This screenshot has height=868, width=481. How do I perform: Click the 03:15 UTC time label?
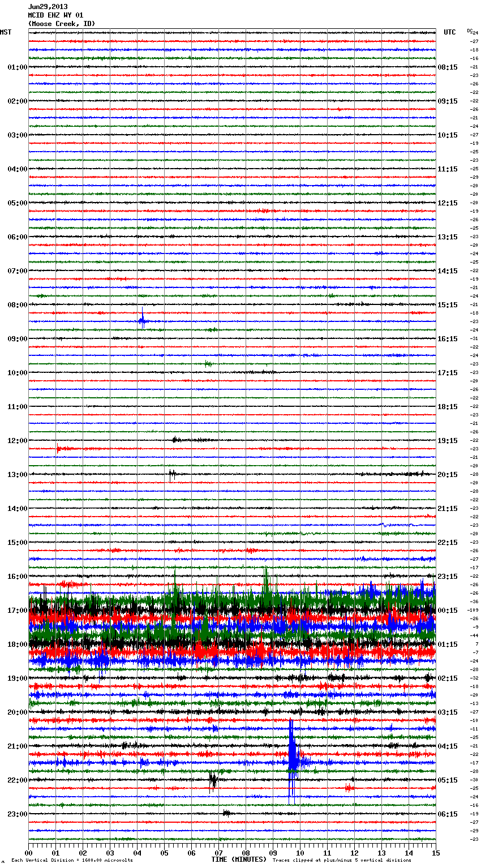click(x=448, y=712)
